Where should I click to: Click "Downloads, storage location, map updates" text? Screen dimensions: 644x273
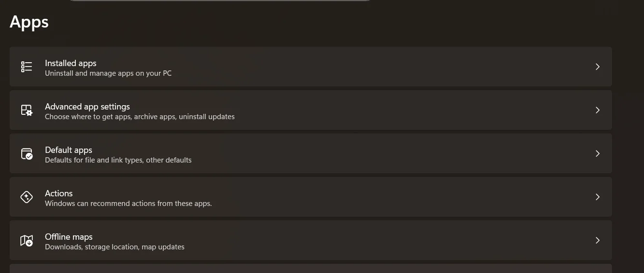tap(114, 247)
